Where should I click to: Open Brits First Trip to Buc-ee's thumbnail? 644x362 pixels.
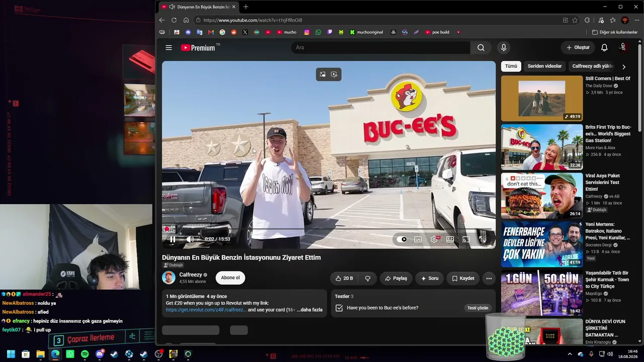point(542,147)
